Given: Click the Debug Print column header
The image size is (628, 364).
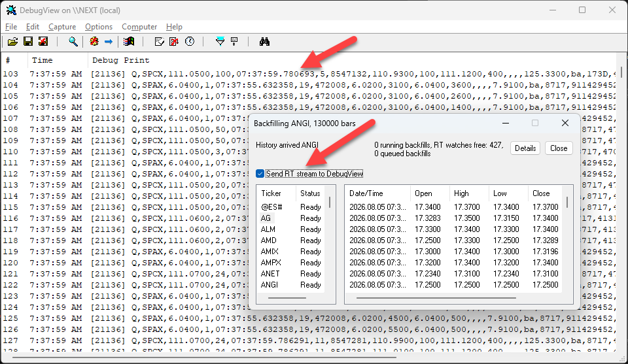Looking at the screenshot, I should pyautogui.click(x=353, y=60).
